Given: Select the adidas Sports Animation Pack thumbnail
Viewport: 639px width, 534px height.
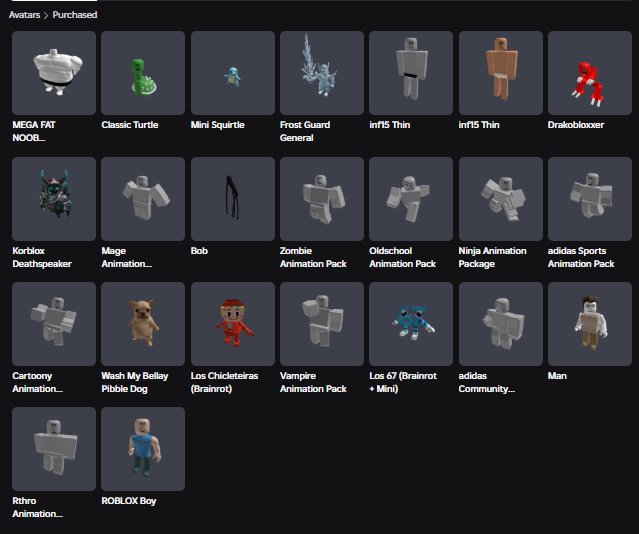Looking at the screenshot, I should tap(590, 199).
